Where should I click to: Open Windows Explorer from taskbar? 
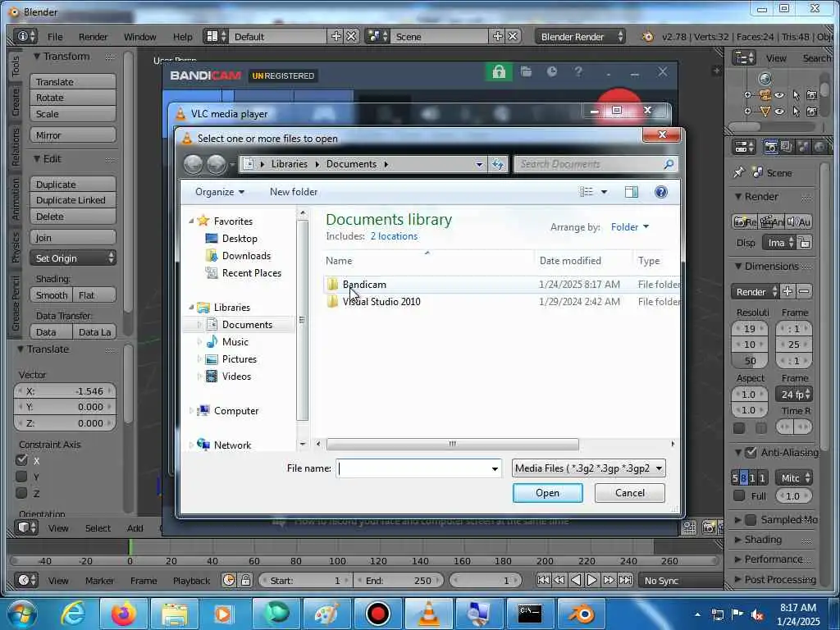point(175,613)
